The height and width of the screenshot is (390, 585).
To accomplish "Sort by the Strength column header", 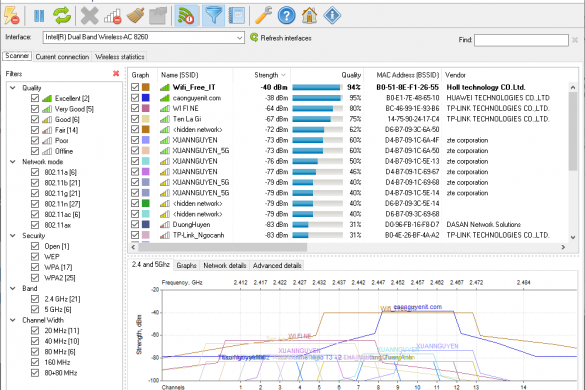I will click(262, 75).
